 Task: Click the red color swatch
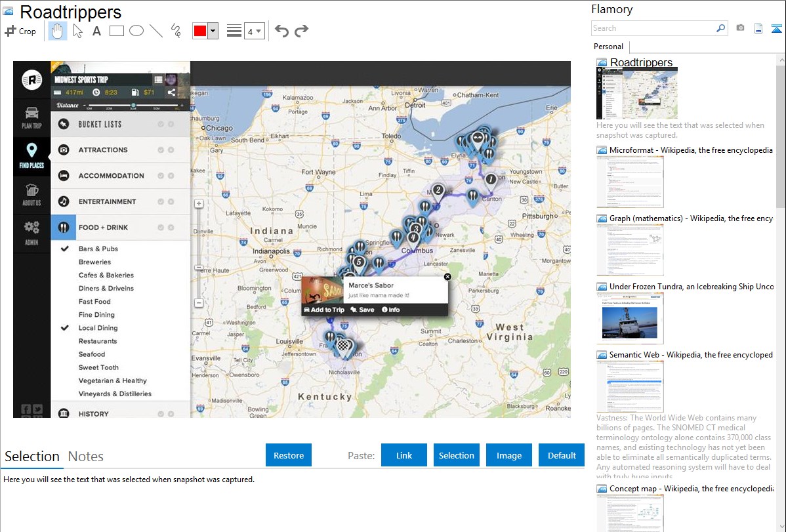pyautogui.click(x=199, y=31)
